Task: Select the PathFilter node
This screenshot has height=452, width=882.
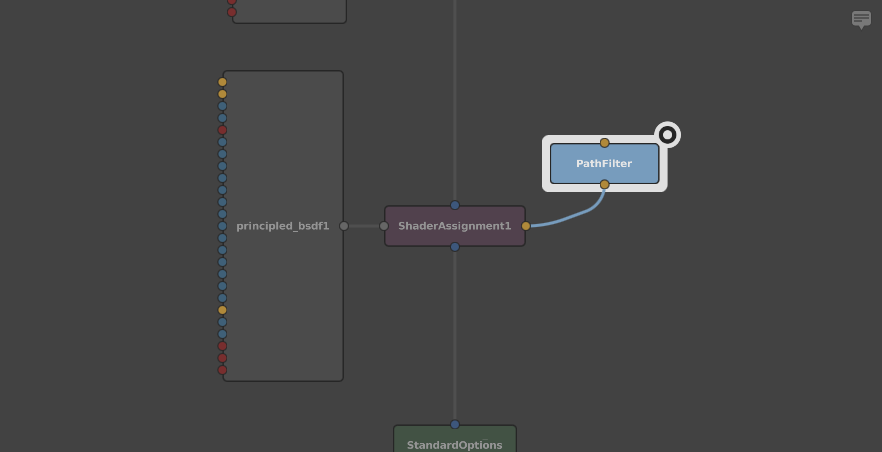Action: [x=604, y=164]
